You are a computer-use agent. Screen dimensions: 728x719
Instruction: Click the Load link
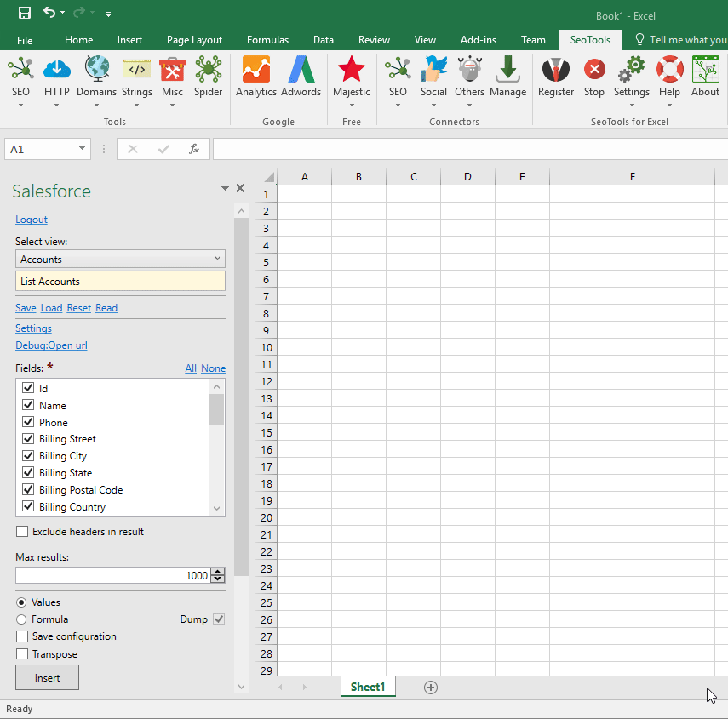coord(52,308)
